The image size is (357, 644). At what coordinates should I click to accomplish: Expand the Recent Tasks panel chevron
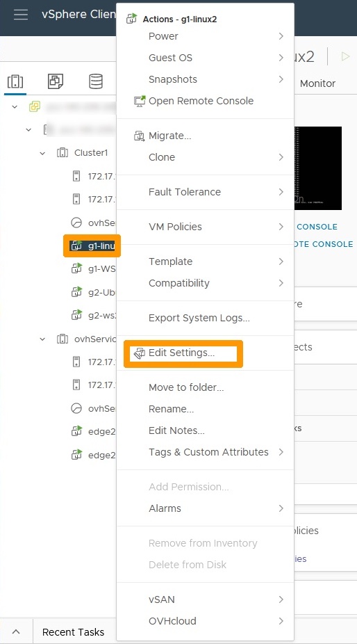pyautogui.click(x=16, y=631)
